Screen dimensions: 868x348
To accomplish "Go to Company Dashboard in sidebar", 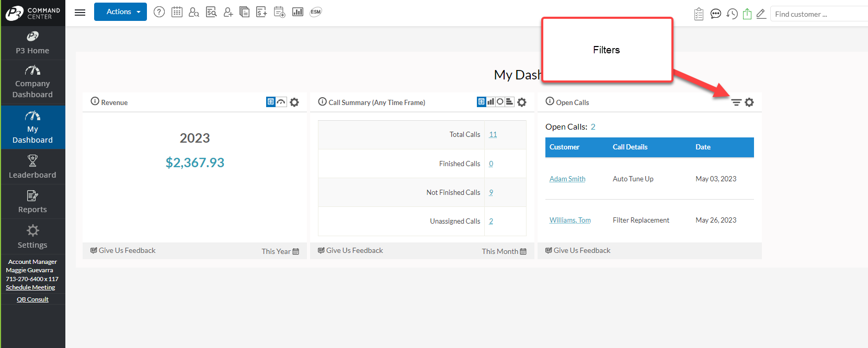I will (x=32, y=83).
